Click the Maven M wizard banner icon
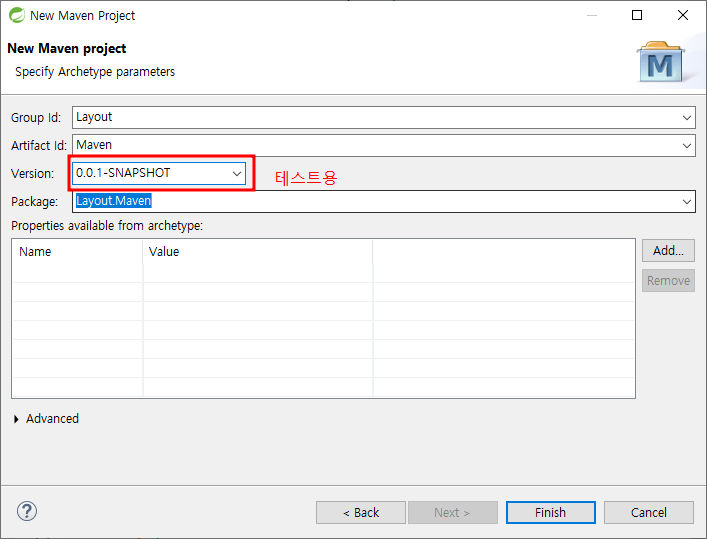 (661, 62)
